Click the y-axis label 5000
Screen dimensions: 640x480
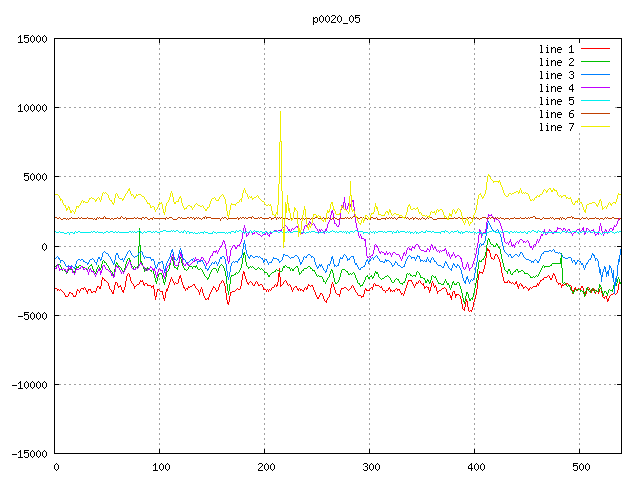coord(36,178)
